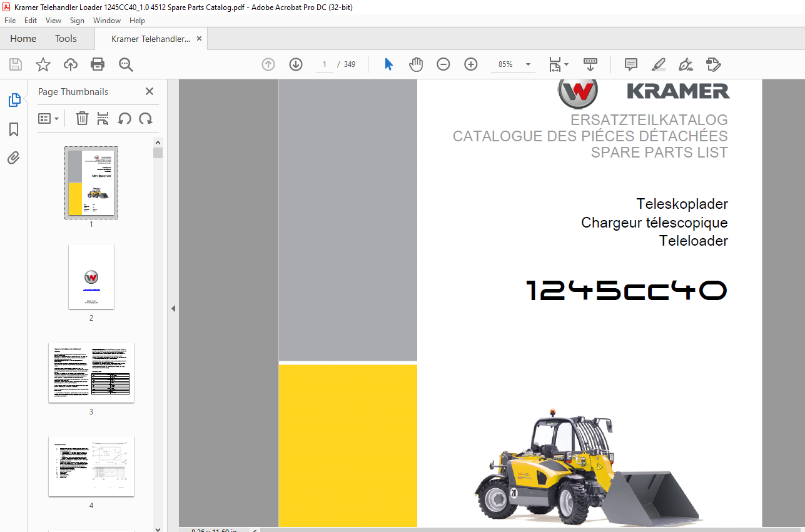The height and width of the screenshot is (532, 805).
Task: Close the Page Thumbnails panel
Action: 149,92
